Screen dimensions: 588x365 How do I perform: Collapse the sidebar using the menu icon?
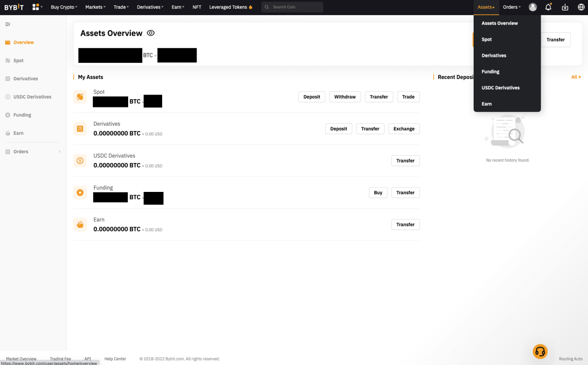pyautogui.click(x=7, y=24)
